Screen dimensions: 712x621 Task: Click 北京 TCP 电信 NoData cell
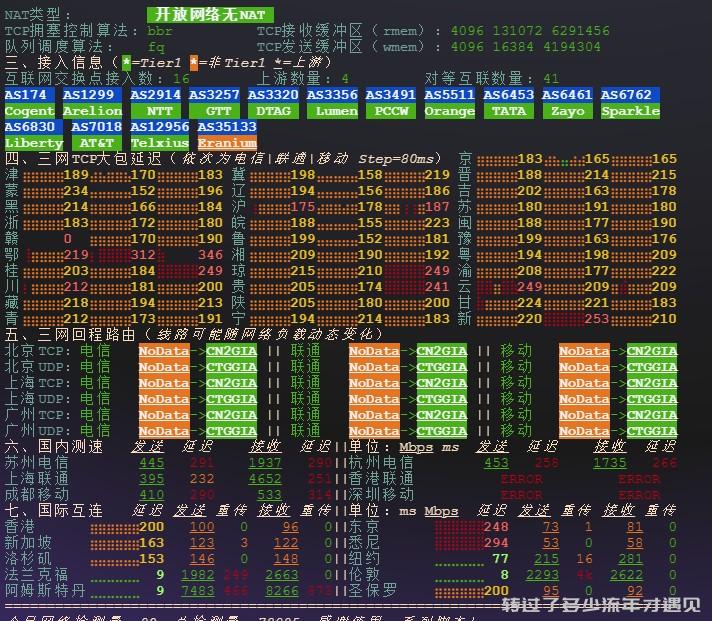click(164, 351)
